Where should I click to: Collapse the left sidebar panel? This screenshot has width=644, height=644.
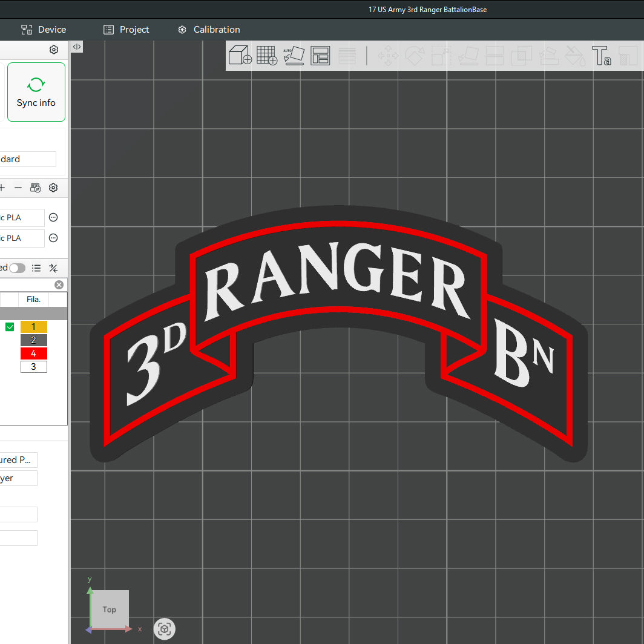point(76,46)
